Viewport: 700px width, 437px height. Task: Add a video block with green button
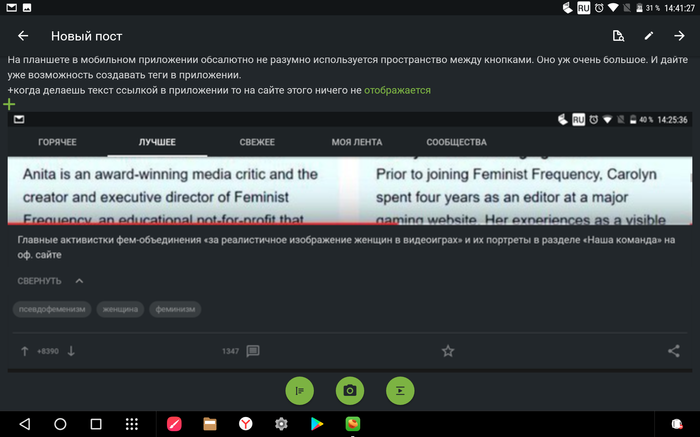point(400,391)
